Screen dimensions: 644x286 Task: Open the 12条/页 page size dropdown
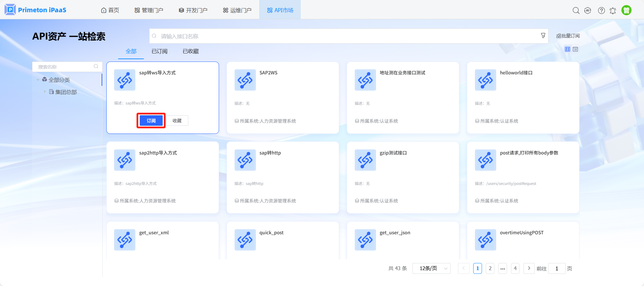pyautogui.click(x=431, y=268)
